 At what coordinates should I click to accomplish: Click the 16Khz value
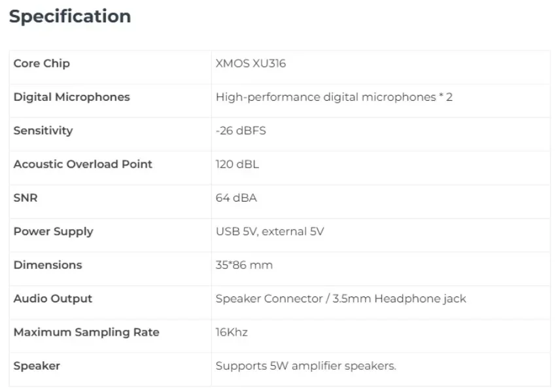[x=232, y=332]
